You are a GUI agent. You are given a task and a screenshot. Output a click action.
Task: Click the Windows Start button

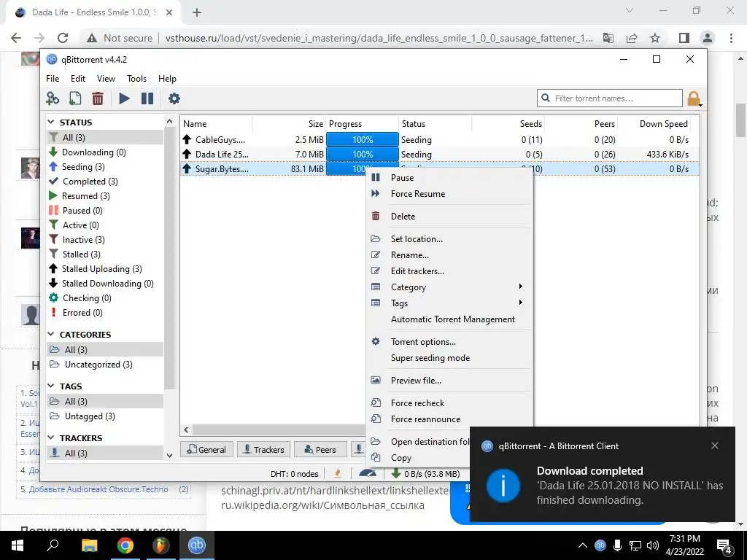(x=18, y=545)
